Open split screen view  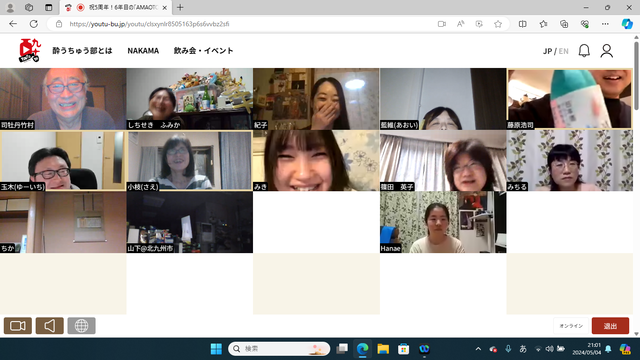(522, 24)
